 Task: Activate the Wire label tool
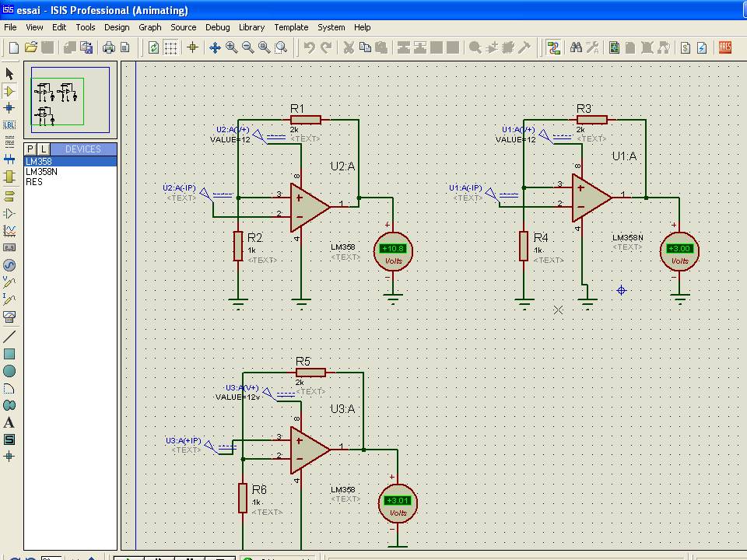tap(9, 124)
